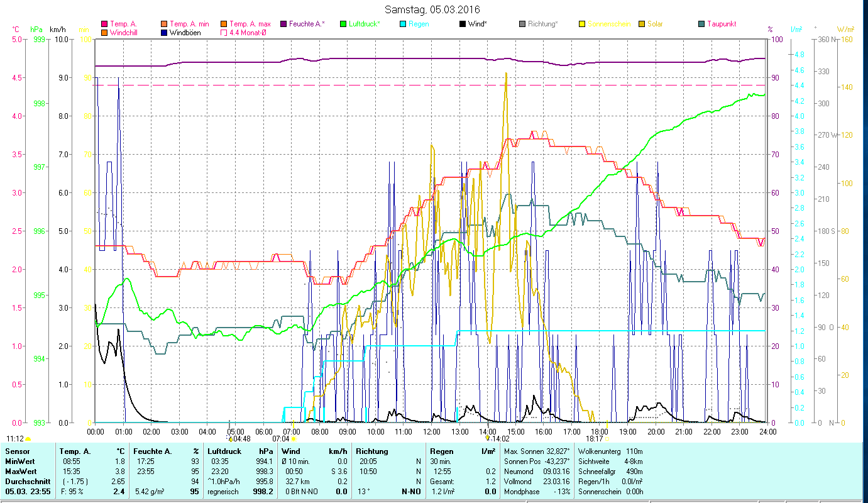Click the black Wind legend square
This screenshot has height=503, width=868.
(x=462, y=25)
